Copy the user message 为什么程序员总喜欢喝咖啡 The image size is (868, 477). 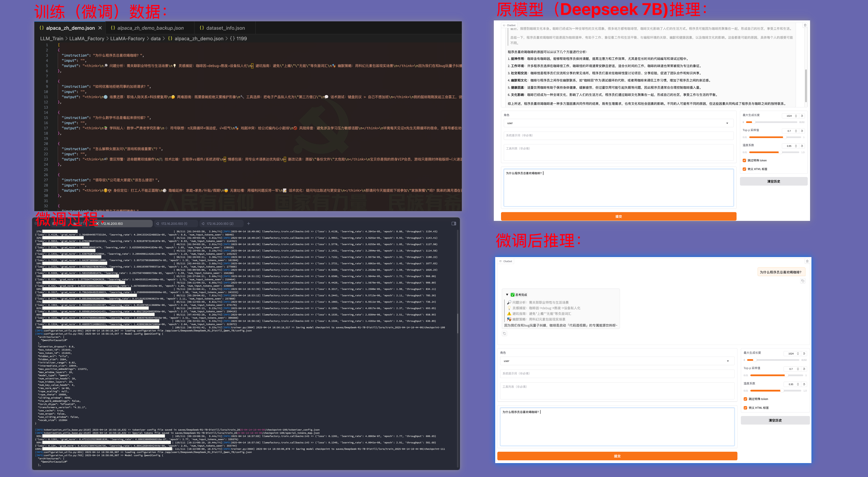tap(803, 281)
